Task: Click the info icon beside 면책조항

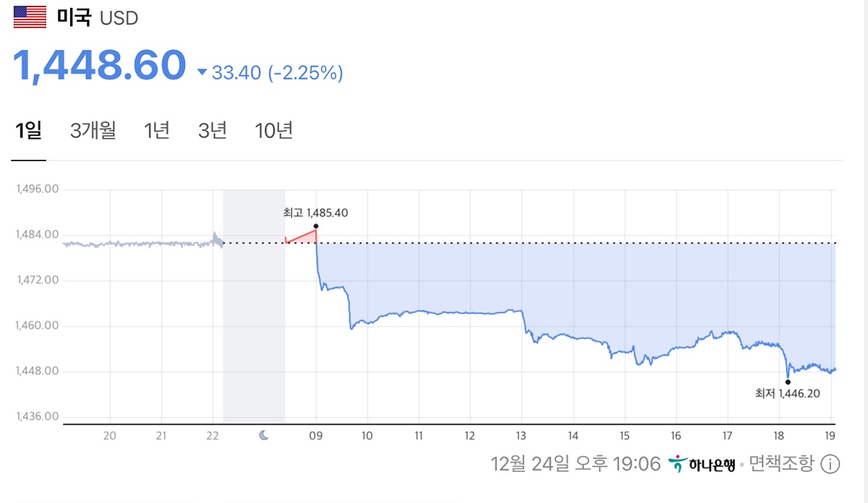Action: click(x=831, y=463)
